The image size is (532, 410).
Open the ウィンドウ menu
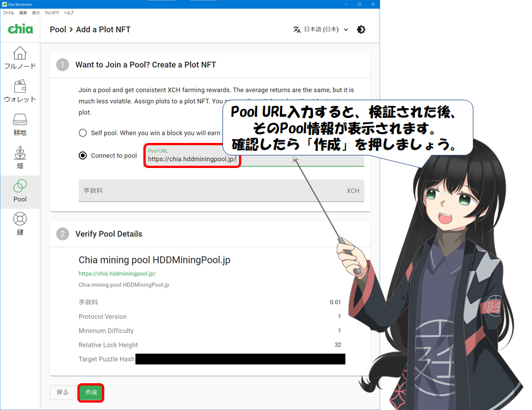52,13
